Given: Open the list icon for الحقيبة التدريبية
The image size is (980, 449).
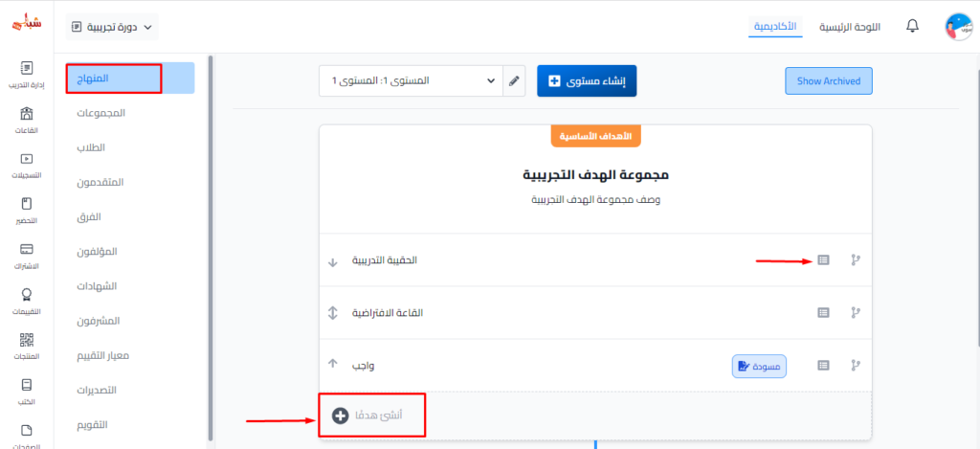Looking at the screenshot, I should coord(824,260).
